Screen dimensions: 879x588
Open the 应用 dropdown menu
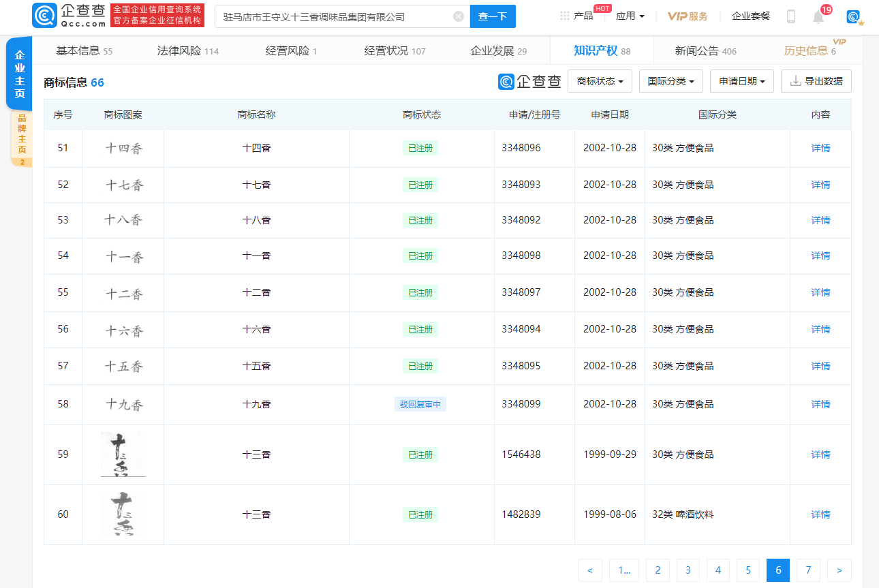[630, 16]
